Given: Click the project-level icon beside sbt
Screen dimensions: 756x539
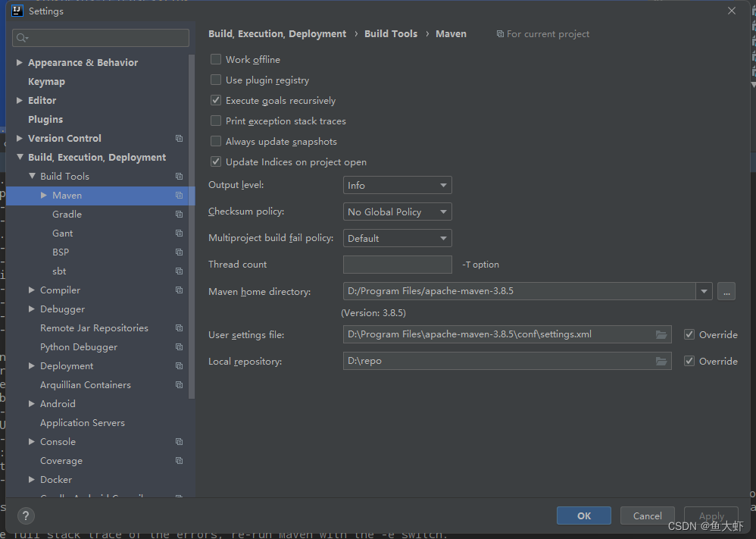Looking at the screenshot, I should (179, 271).
